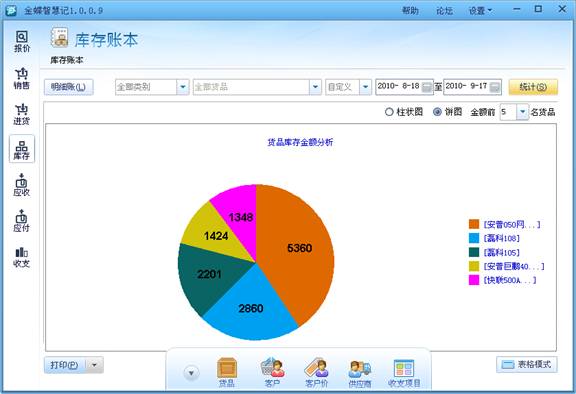Open the 收支 income-expense module in sidebar

[x=22, y=257]
